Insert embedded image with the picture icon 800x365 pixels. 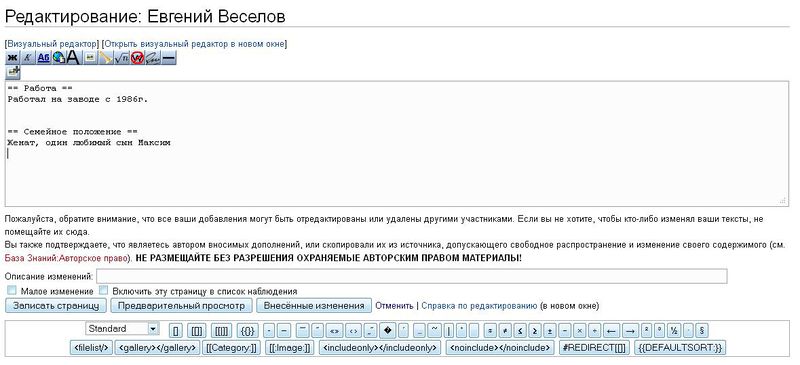tap(90, 58)
